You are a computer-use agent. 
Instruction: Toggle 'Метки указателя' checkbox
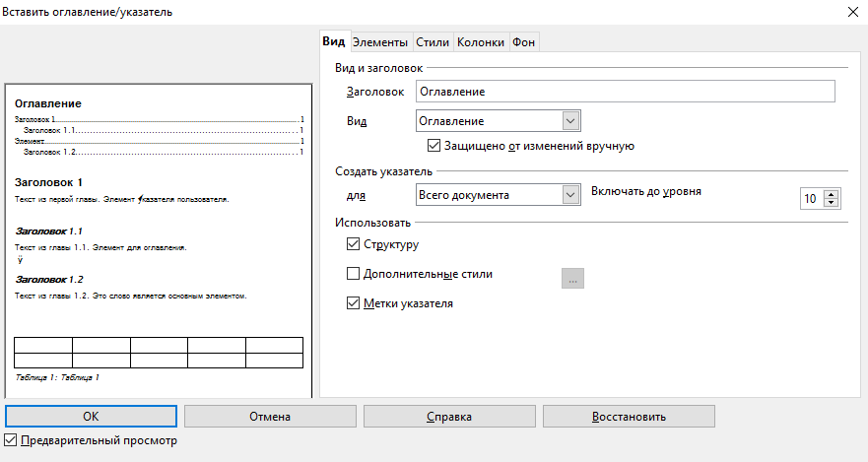(x=354, y=303)
